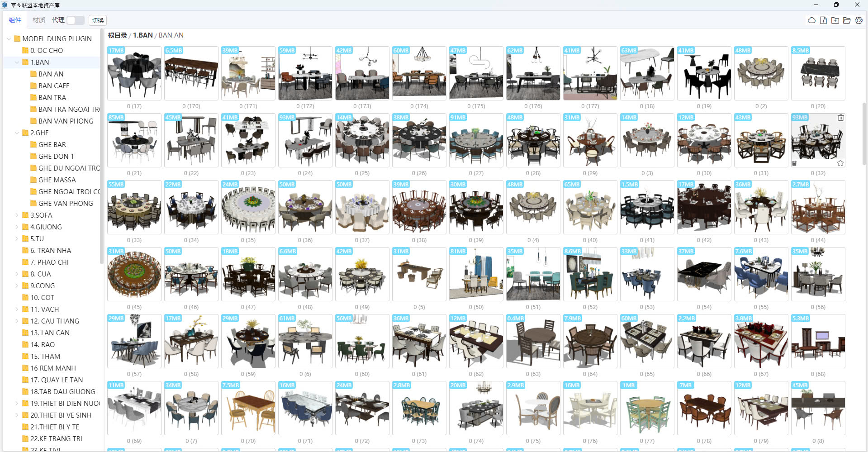Click the open folder icon
The height and width of the screenshot is (452, 868).
[847, 20]
